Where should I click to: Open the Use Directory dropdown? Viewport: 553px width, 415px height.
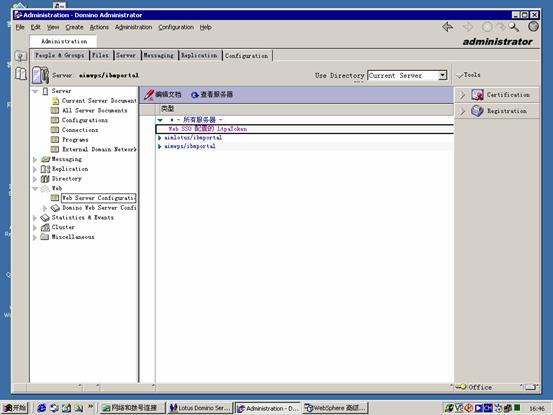pyautogui.click(x=442, y=75)
